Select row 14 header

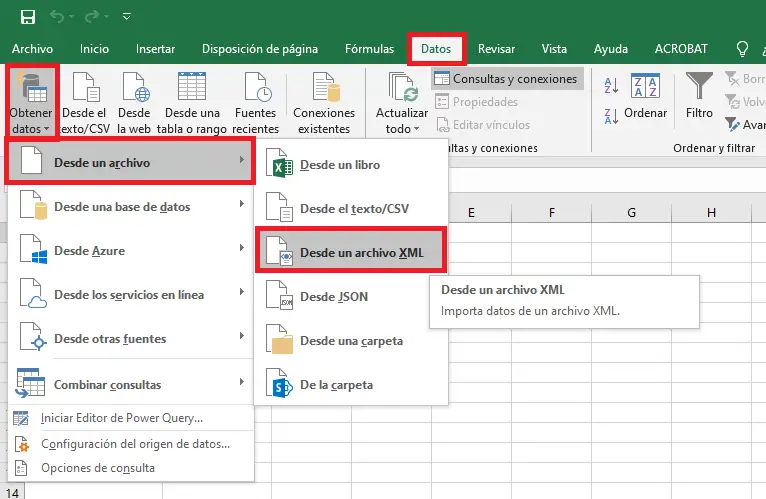(12, 492)
